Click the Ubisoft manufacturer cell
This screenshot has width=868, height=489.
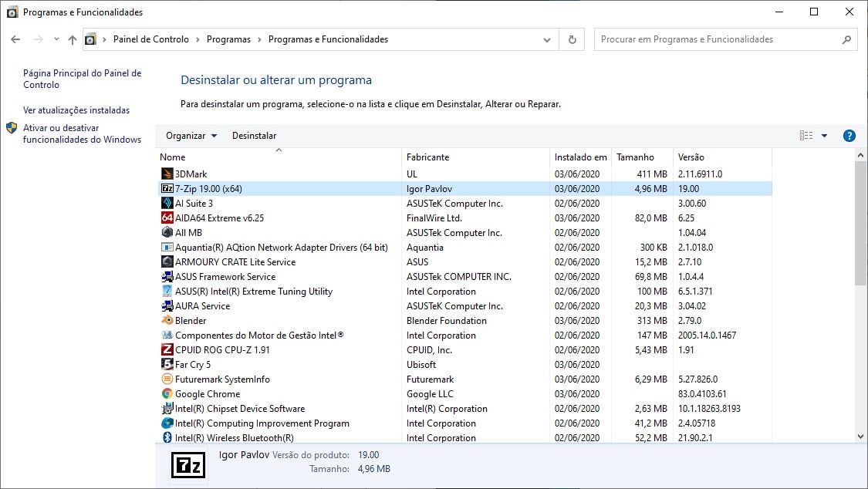(x=421, y=365)
